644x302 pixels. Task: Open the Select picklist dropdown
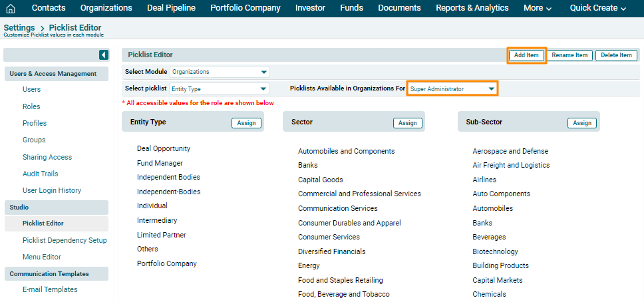[x=219, y=88]
